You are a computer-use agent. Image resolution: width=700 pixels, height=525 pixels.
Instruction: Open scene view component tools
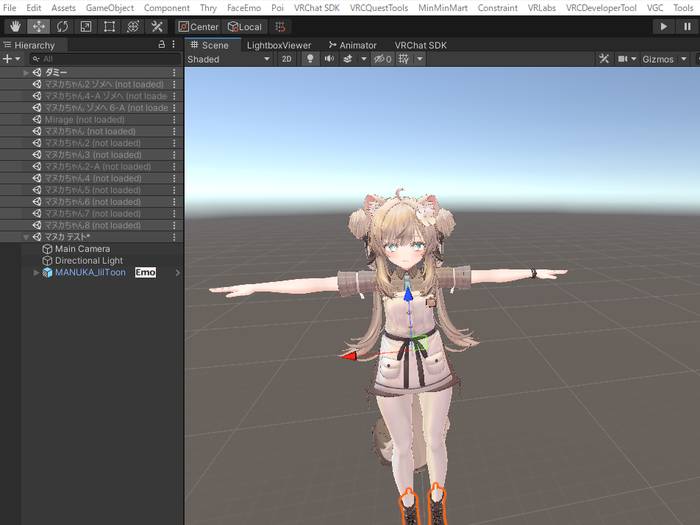604,59
